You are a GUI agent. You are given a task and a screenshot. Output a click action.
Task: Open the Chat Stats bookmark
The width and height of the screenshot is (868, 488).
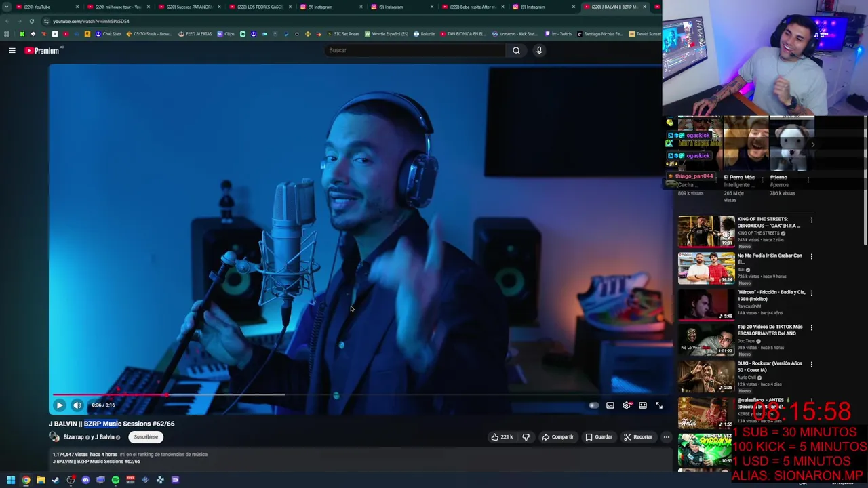(108, 34)
